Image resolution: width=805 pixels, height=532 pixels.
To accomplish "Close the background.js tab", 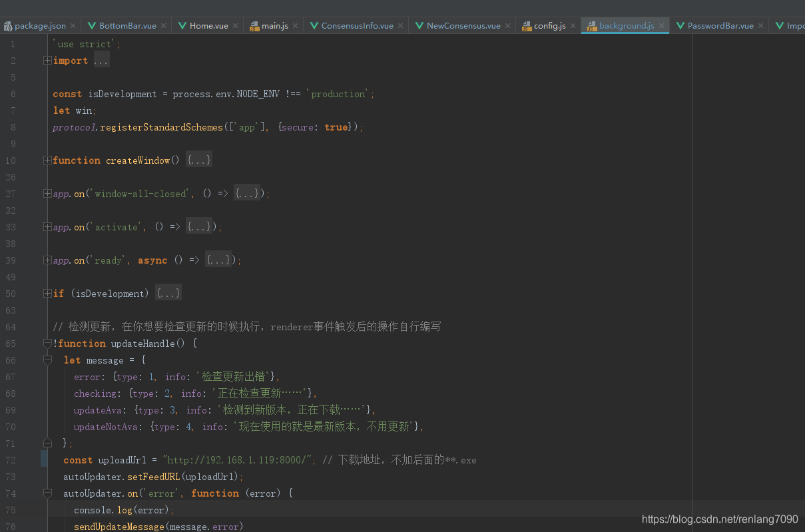I will (x=662, y=26).
